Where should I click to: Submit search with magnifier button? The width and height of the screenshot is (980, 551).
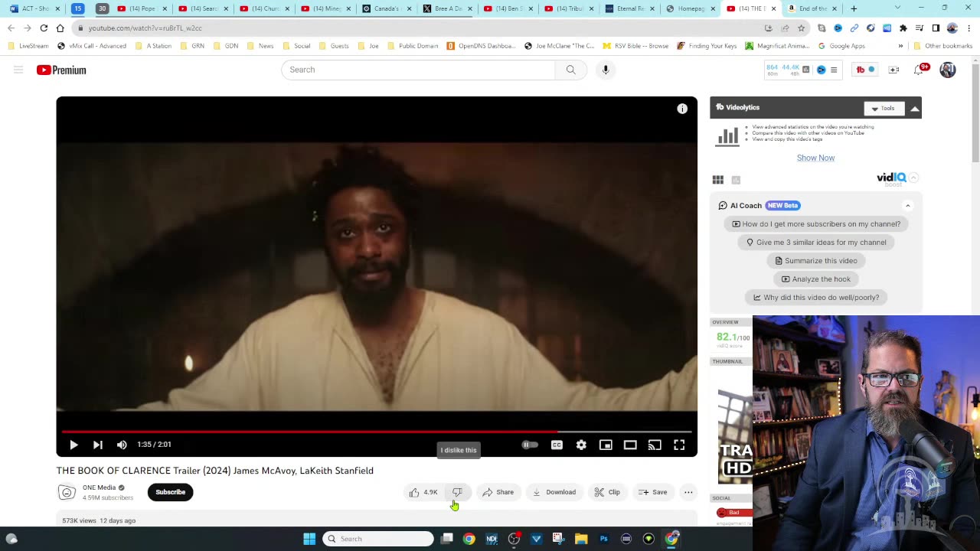coord(570,70)
